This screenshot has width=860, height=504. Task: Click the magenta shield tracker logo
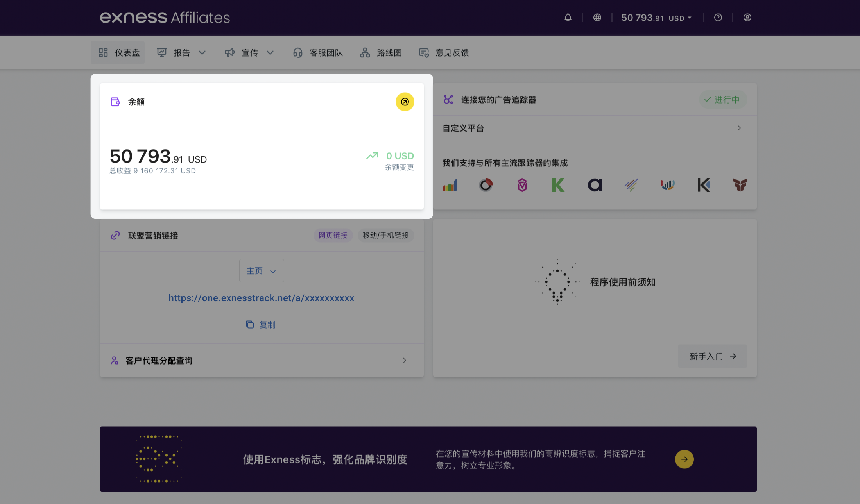tap(522, 185)
